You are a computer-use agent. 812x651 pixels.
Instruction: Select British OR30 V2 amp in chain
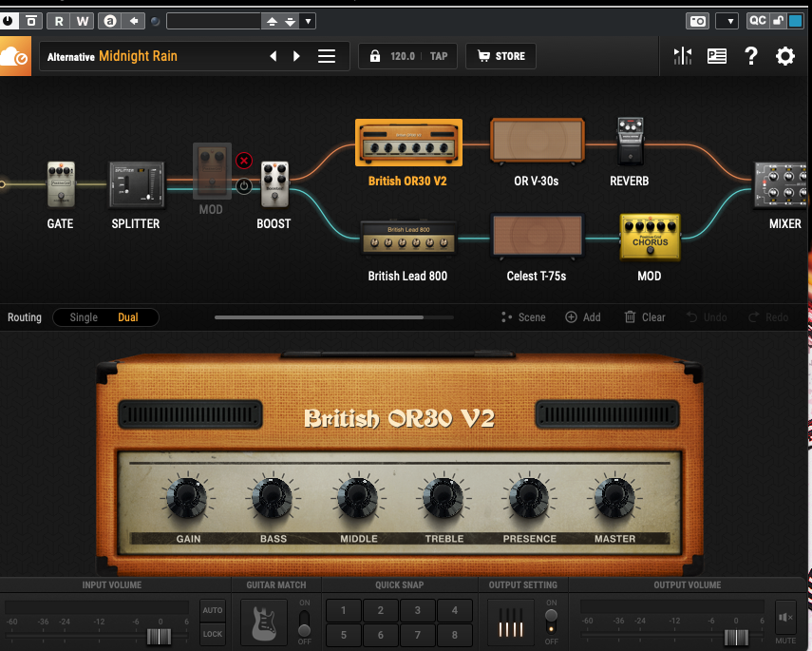coord(408,143)
